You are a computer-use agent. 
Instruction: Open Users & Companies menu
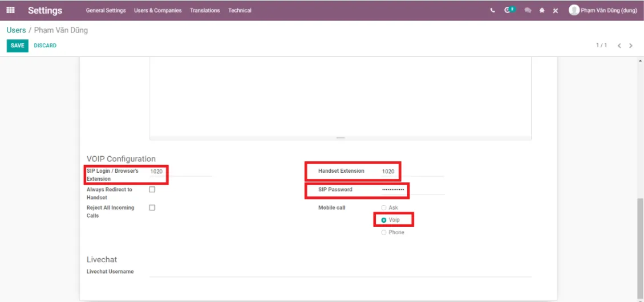pos(157,10)
